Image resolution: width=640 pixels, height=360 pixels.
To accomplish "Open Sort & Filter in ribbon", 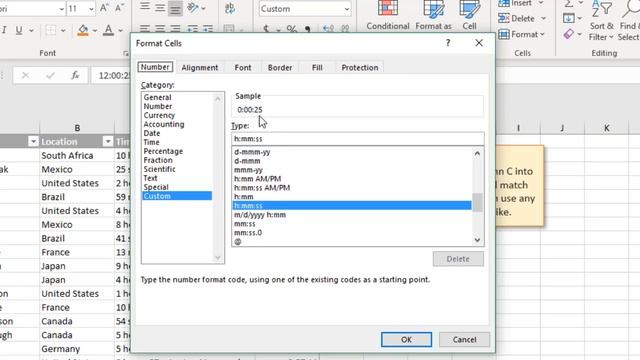I will pos(601,20).
